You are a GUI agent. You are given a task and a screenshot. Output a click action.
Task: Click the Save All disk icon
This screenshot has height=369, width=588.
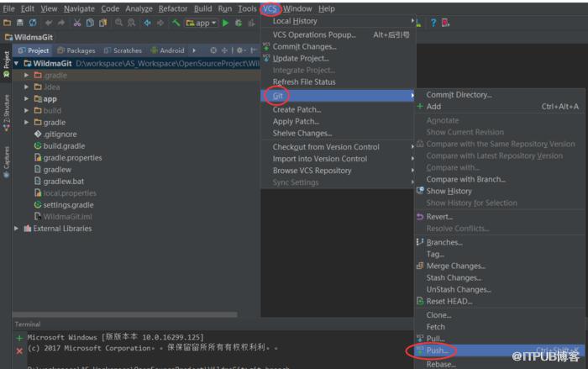[20, 23]
